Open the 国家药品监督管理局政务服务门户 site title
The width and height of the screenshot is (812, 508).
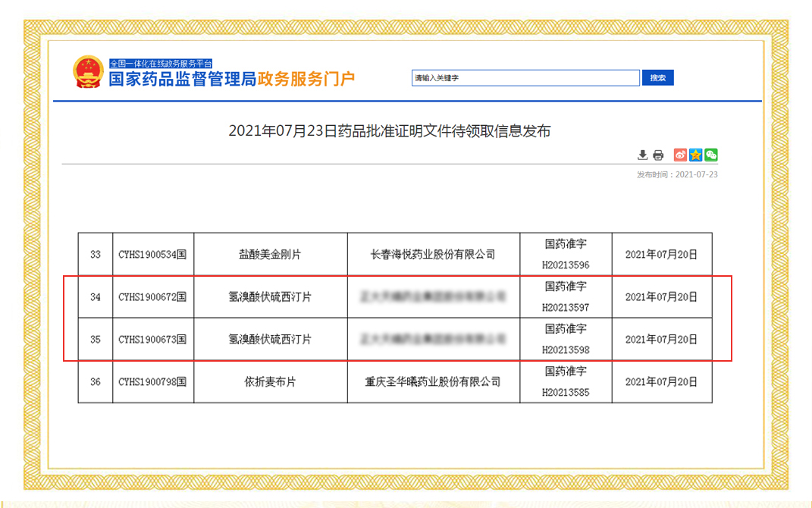coord(231,80)
